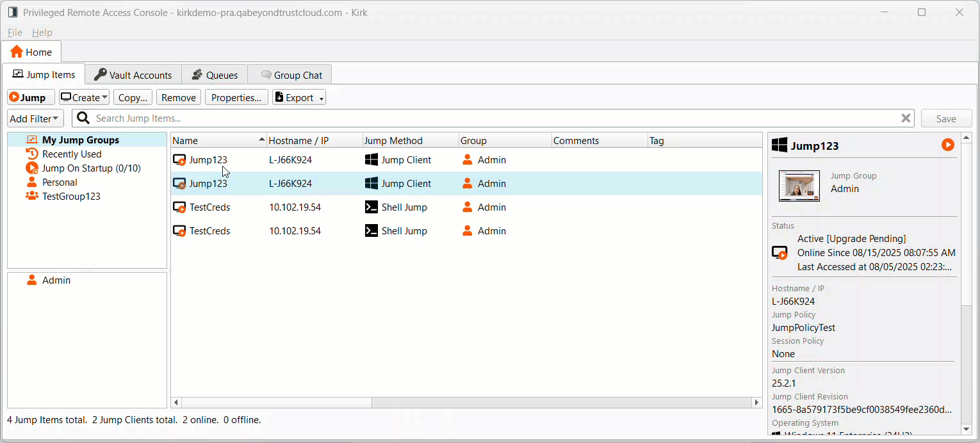Open the File menu
This screenshot has height=443, width=980.
(x=15, y=32)
